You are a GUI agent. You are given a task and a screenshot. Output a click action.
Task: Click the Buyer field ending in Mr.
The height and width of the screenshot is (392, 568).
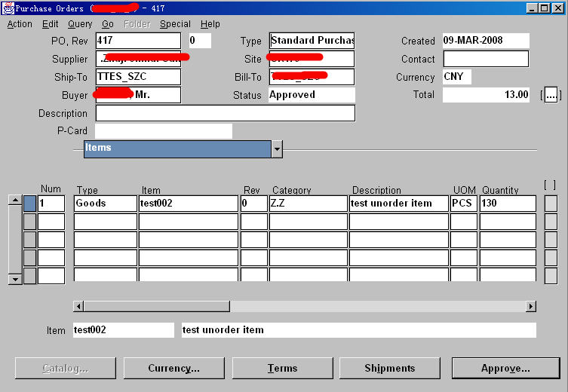coord(138,95)
